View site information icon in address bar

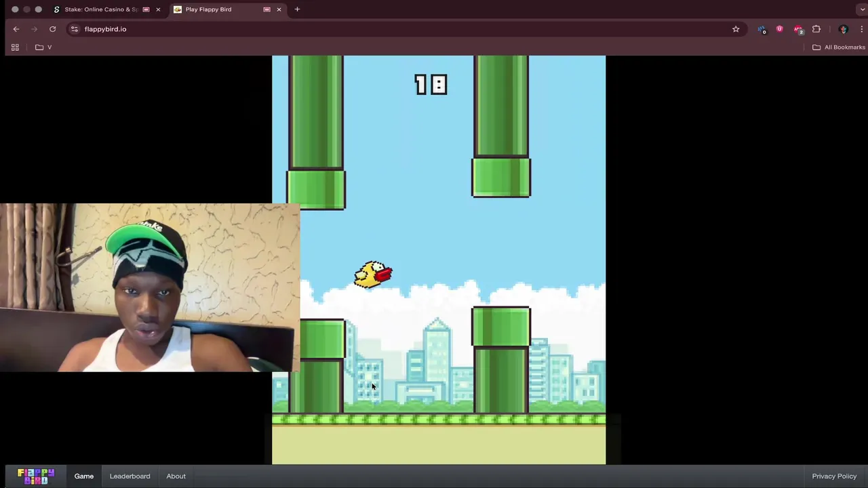(75, 29)
